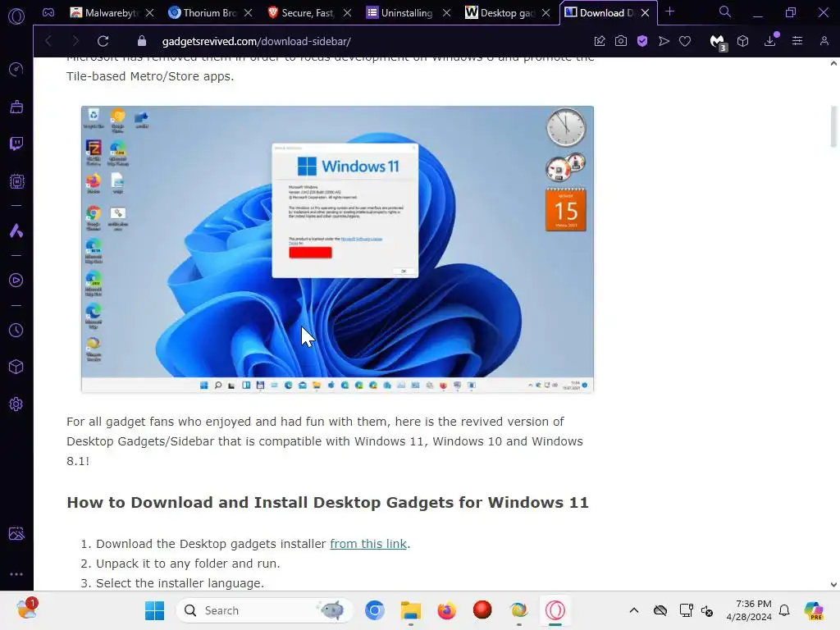840x630 pixels.
Task: Click "Select the installer language." step
Action: pyautogui.click(x=180, y=583)
